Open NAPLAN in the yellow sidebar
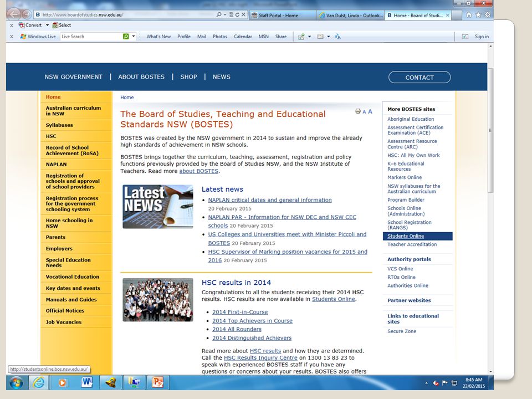Screen dimensions: 532x399 click(57, 165)
